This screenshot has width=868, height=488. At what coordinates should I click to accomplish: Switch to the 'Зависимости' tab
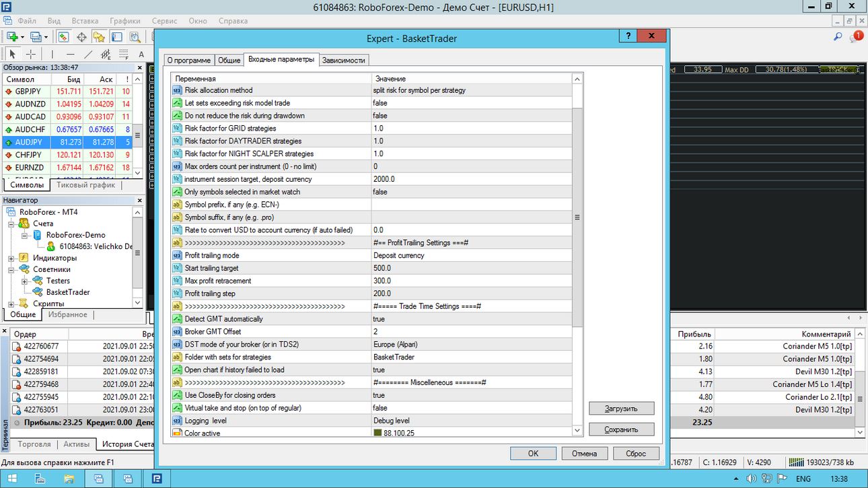pos(344,60)
